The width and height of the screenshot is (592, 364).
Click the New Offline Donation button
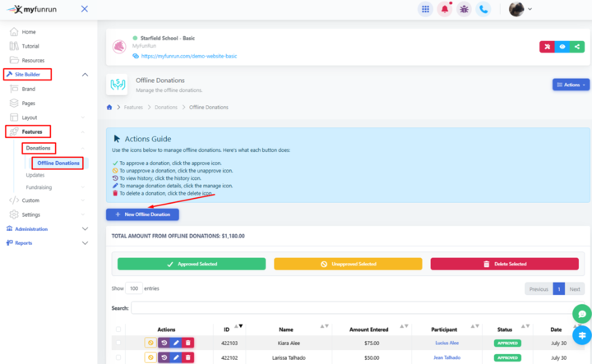click(x=142, y=214)
